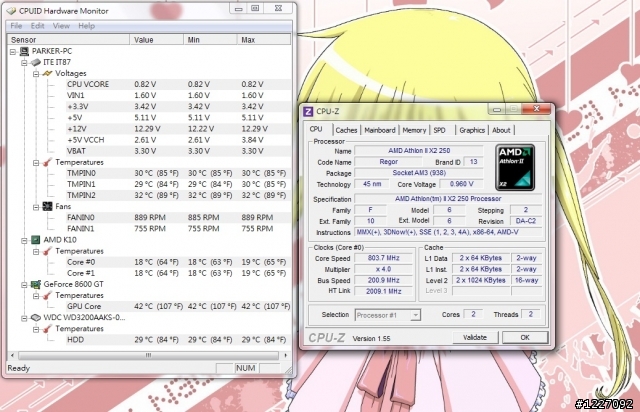Image resolution: width=640 pixels, height=412 pixels.
Task: Open the View menu
Action: pyautogui.click(x=61, y=26)
